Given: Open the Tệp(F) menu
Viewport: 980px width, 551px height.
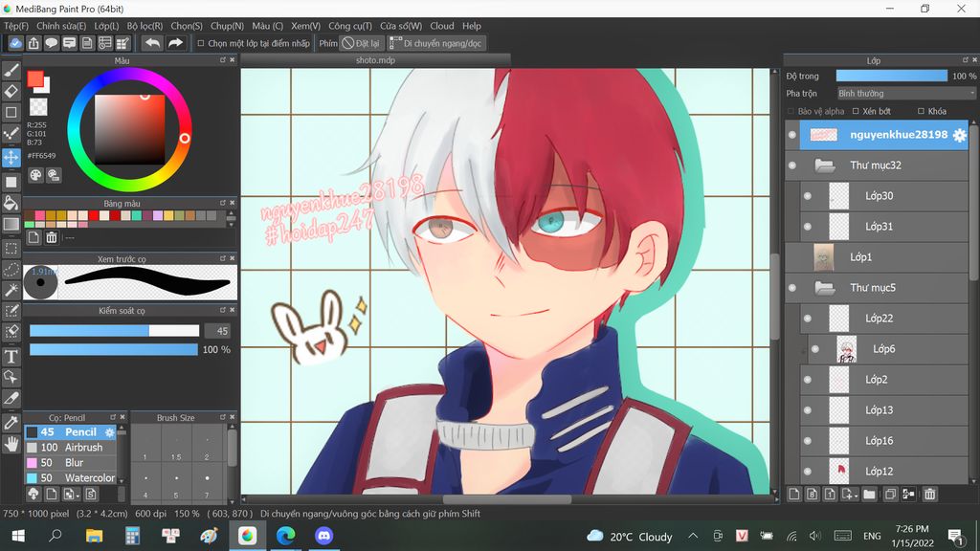Looking at the screenshot, I should click(x=16, y=26).
